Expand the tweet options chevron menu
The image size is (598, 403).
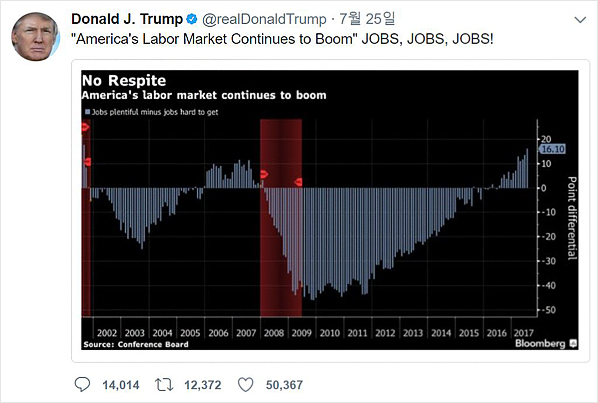[x=580, y=20]
